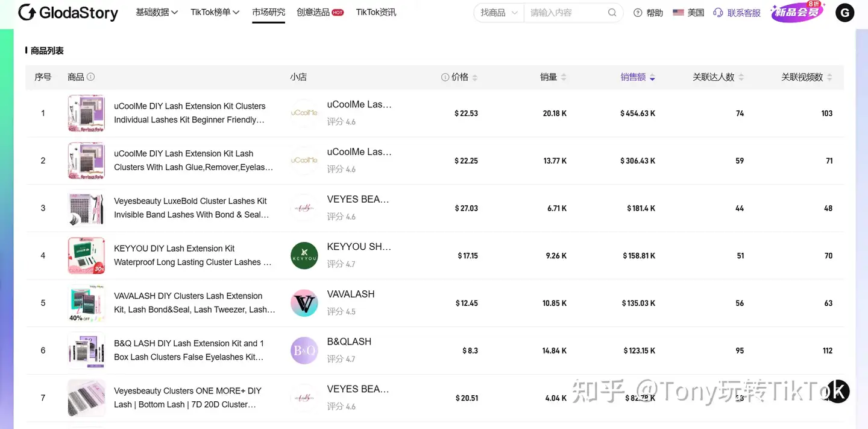Viewport: 868px width, 429px height.
Task: Click the VEYES BEA shop logo in row 3
Action: click(x=304, y=208)
